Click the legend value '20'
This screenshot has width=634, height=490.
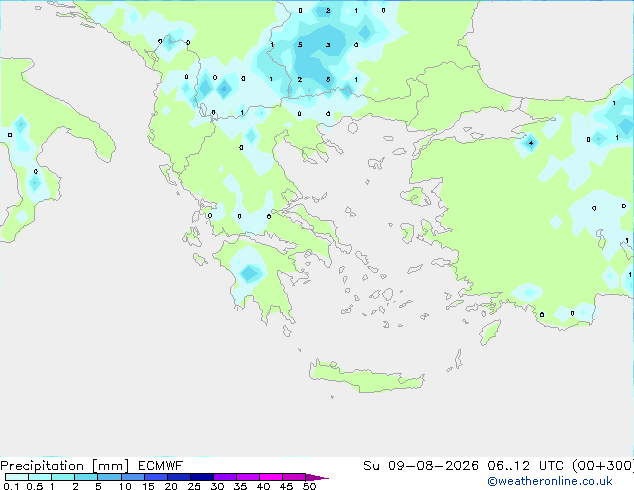pos(171,486)
